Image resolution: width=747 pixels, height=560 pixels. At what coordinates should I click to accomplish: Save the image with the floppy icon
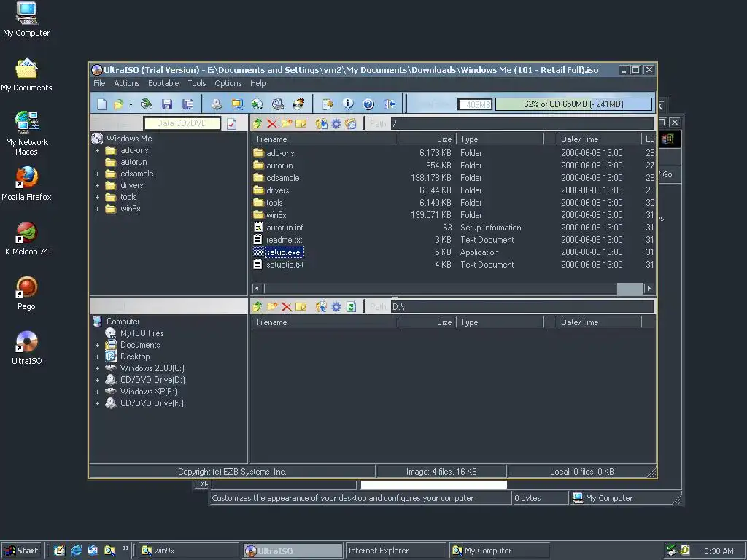[167, 104]
